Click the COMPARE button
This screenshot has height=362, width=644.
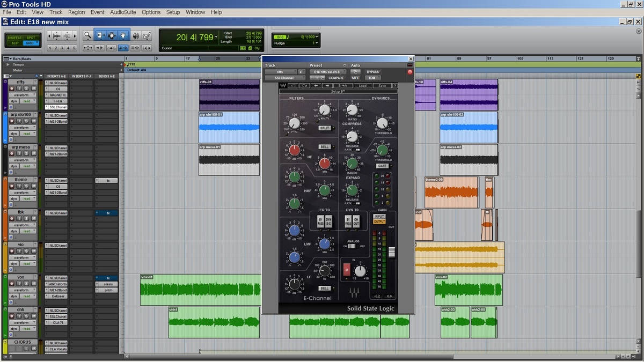click(336, 78)
